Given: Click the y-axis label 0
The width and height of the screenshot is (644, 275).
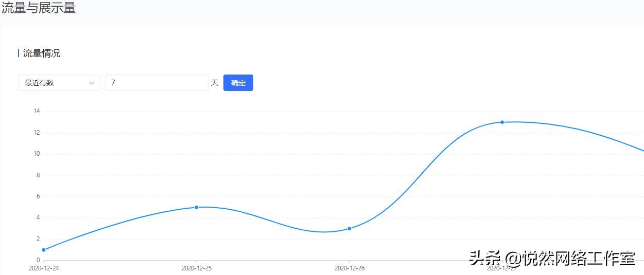Looking at the screenshot, I should [x=38, y=260].
